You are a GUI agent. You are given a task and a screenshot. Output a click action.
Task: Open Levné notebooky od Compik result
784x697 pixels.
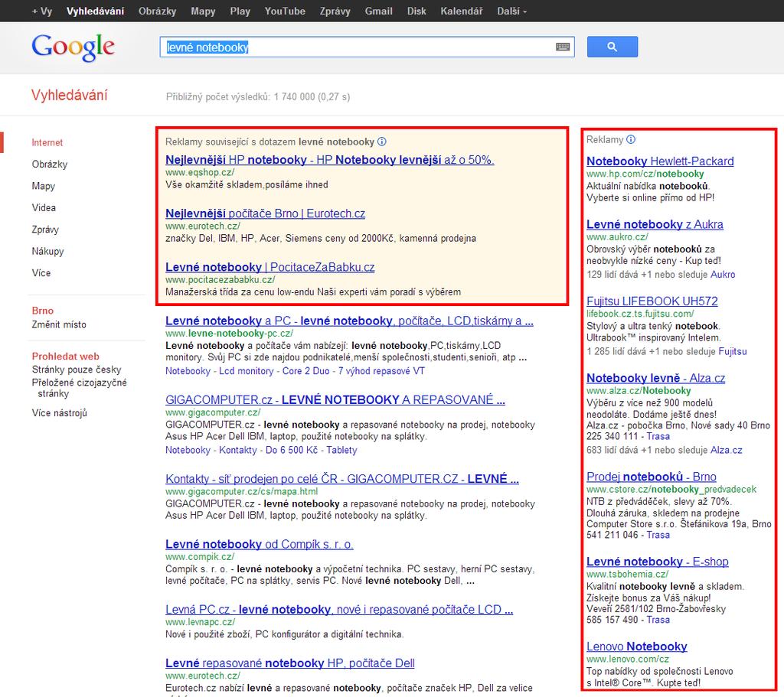coord(259,544)
